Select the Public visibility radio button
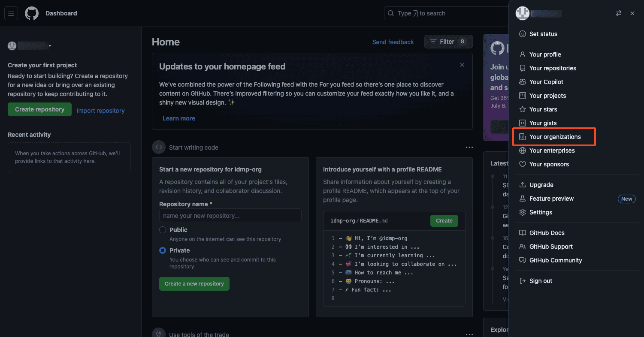Viewport: 644px width, 337px height. pyautogui.click(x=163, y=230)
